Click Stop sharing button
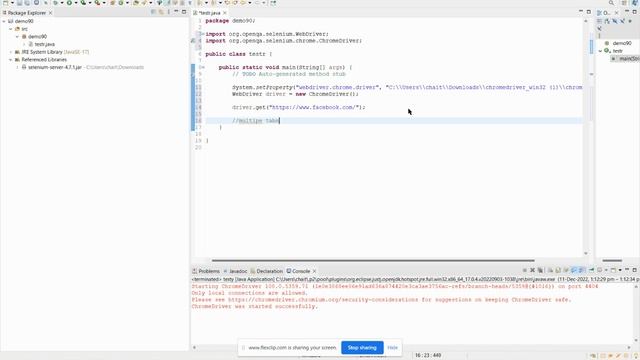The image size is (640, 360). pyautogui.click(x=362, y=348)
